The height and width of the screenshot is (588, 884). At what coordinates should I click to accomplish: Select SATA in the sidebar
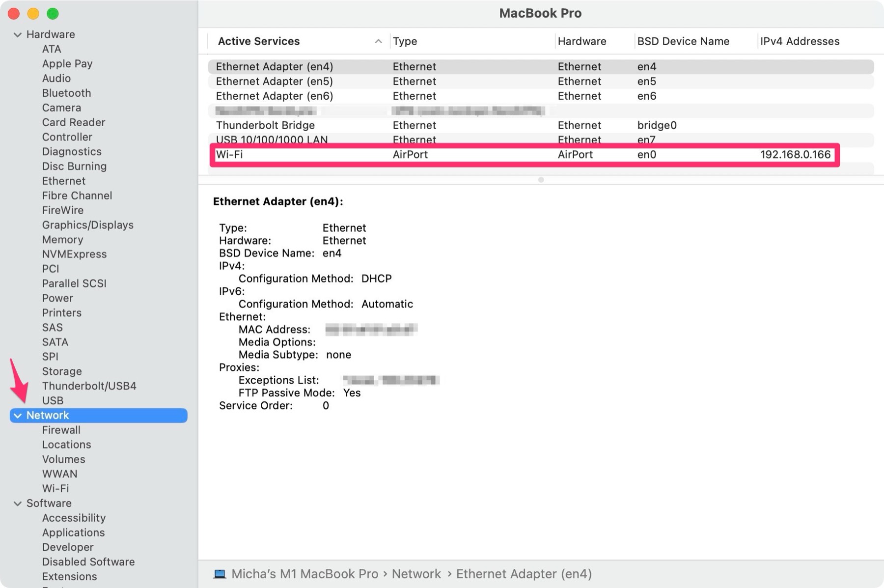(55, 342)
